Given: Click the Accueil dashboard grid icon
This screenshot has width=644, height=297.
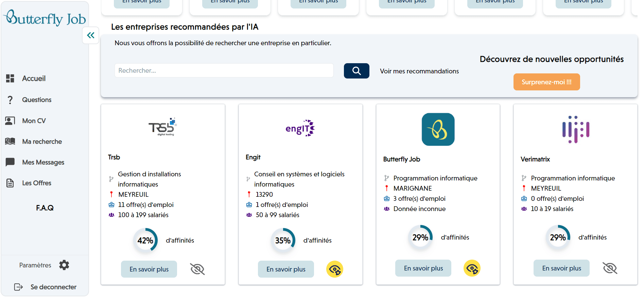Looking at the screenshot, I should pyautogui.click(x=10, y=78).
